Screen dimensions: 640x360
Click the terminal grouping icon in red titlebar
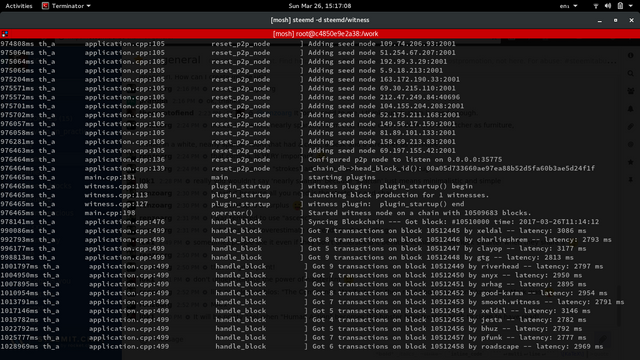[4, 34]
